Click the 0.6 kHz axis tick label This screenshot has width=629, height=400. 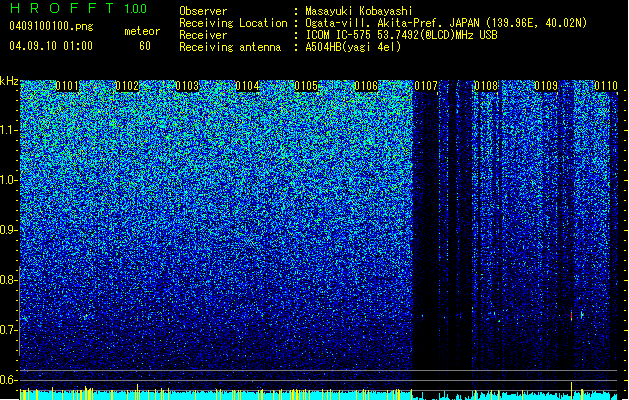(9, 380)
